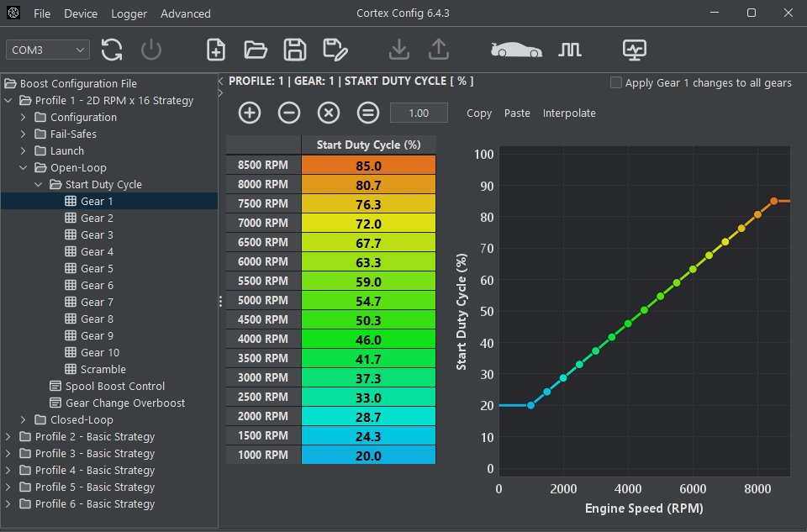The width and height of the screenshot is (807, 532).
Task: Open Gear Change Overboost settings
Action: tap(125, 403)
